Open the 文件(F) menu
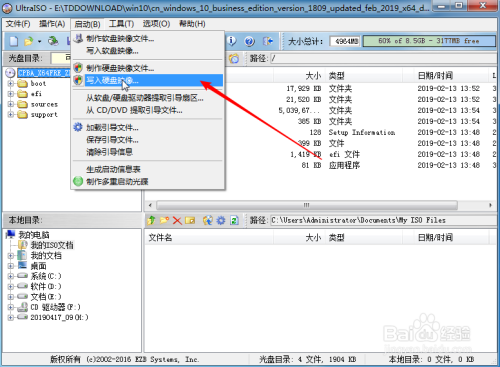The width and height of the screenshot is (500, 367). [18, 24]
